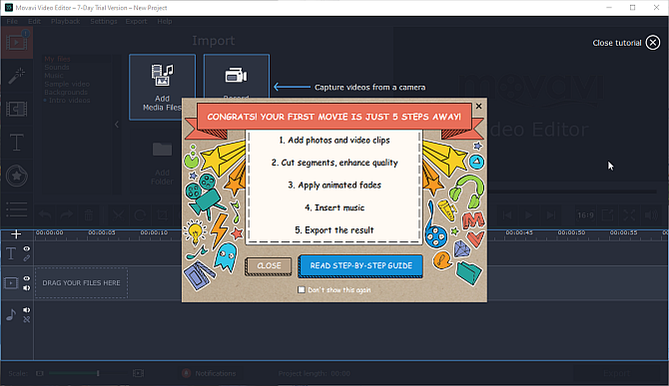
Task: Click the video track icon
Action: coord(11,283)
